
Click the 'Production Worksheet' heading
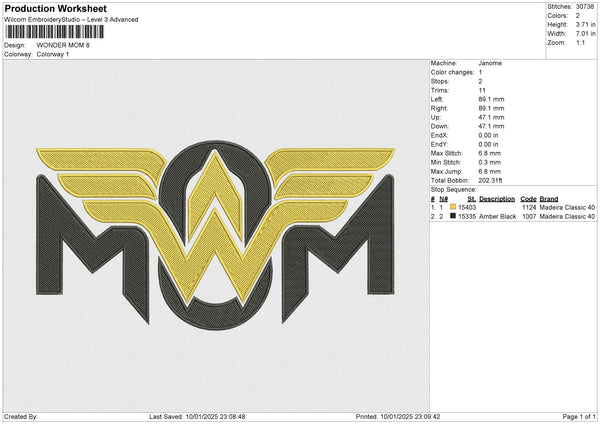55,8
